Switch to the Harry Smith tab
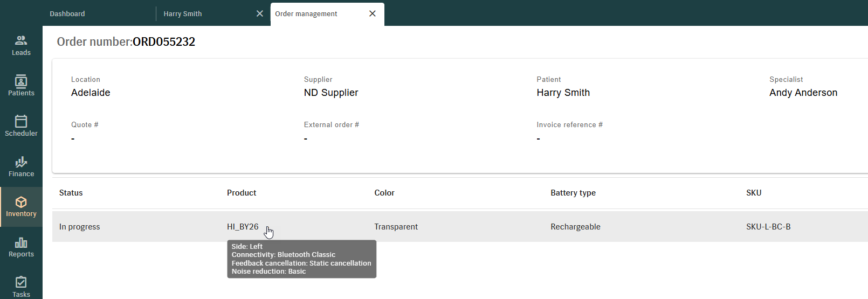 183,14
